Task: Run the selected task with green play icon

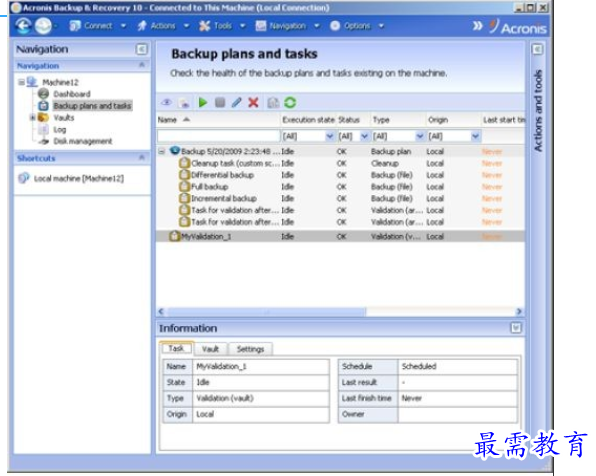Action: [203, 102]
